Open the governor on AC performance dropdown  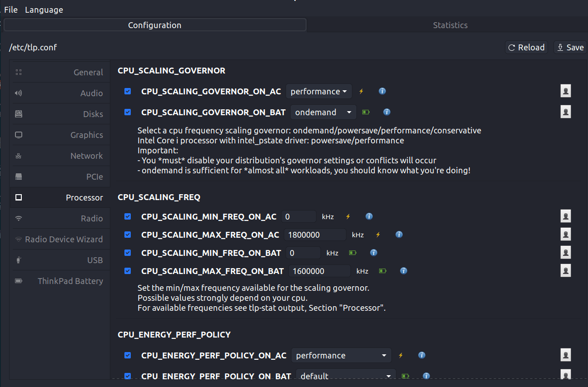(x=319, y=91)
